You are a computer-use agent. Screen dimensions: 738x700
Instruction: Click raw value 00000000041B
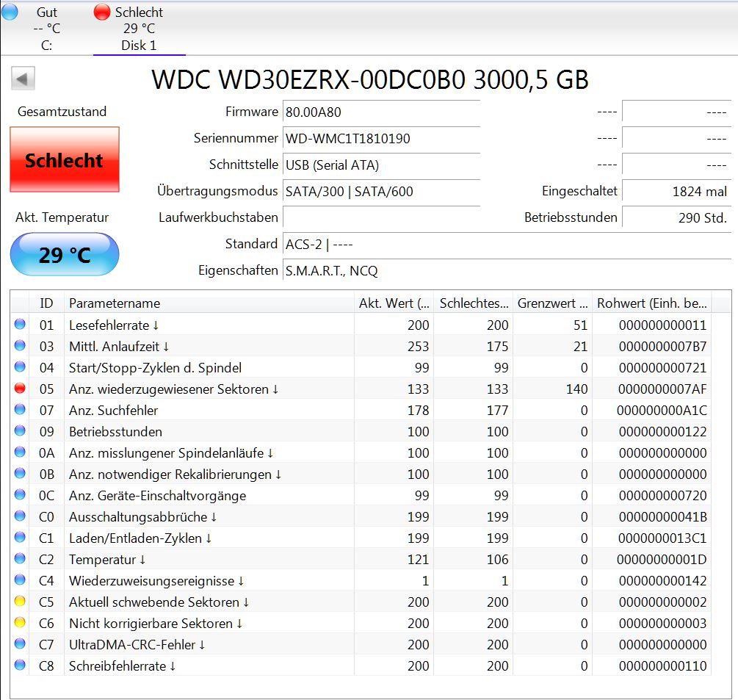(662, 517)
